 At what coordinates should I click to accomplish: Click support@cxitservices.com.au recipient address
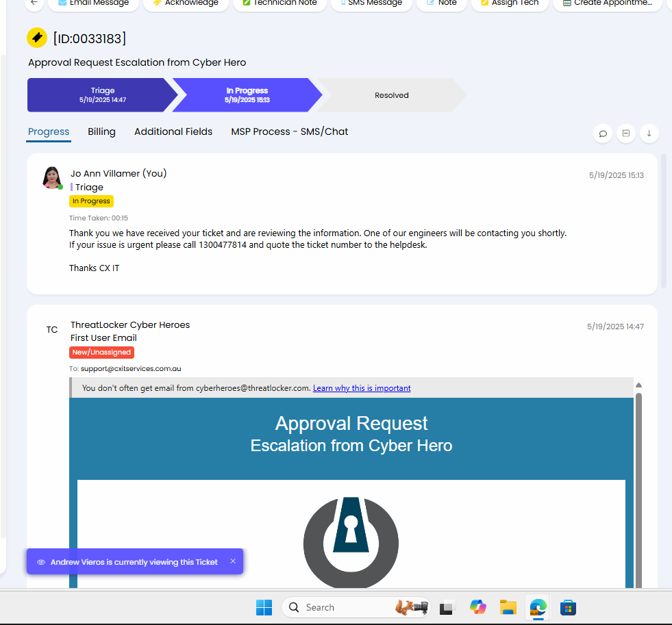(131, 369)
